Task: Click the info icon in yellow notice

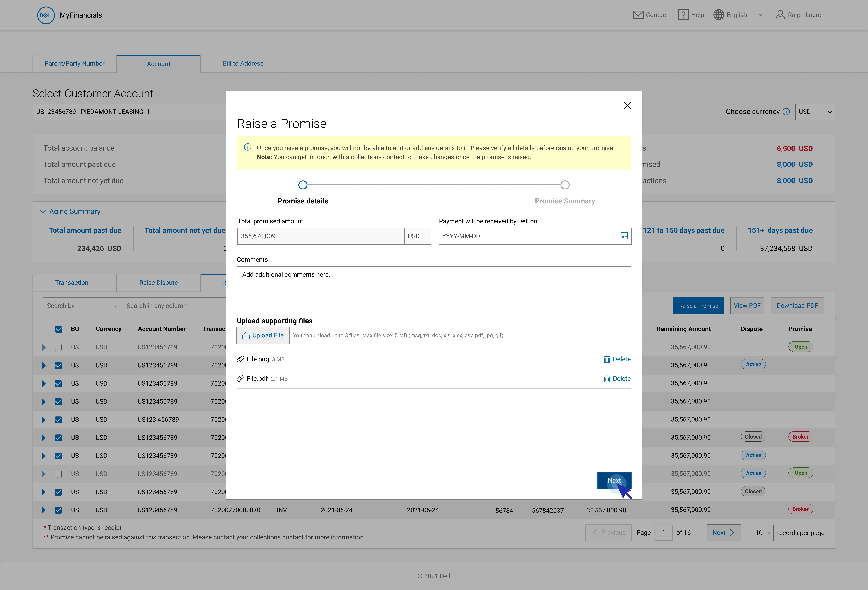Action: [x=248, y=147]
